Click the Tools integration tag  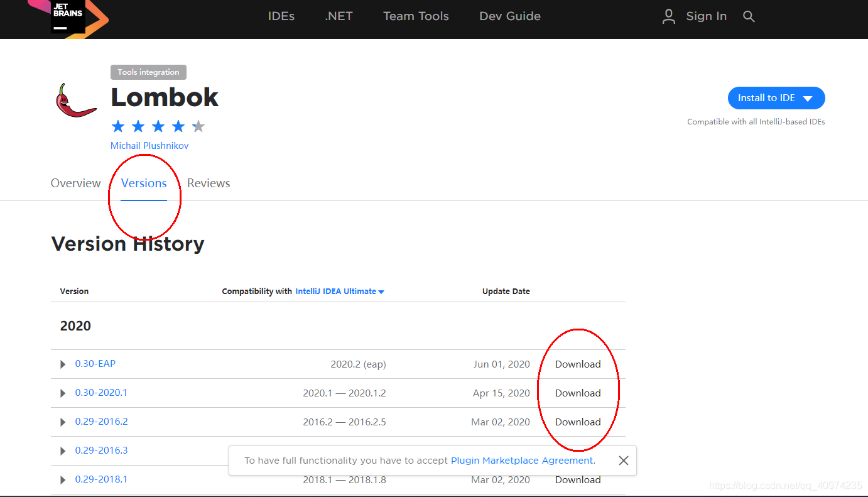coord(148,72)
